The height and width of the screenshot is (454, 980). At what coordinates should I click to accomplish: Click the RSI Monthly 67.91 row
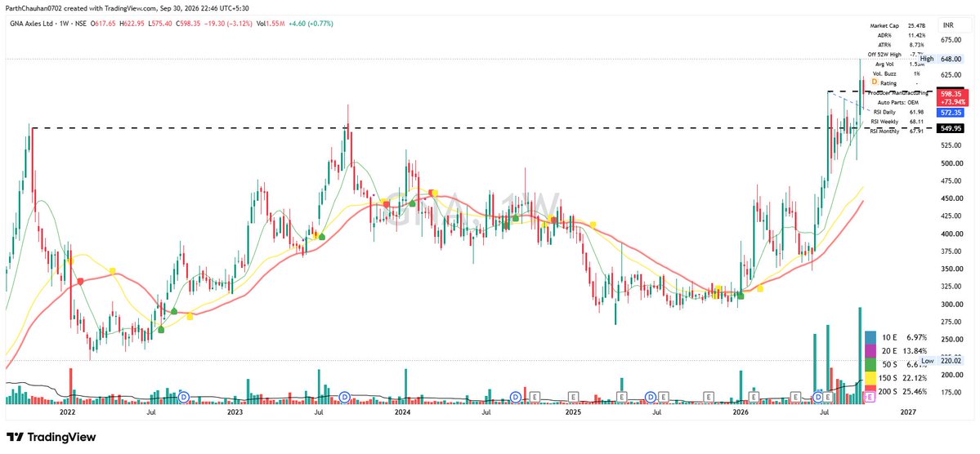(x=897, y=131)
